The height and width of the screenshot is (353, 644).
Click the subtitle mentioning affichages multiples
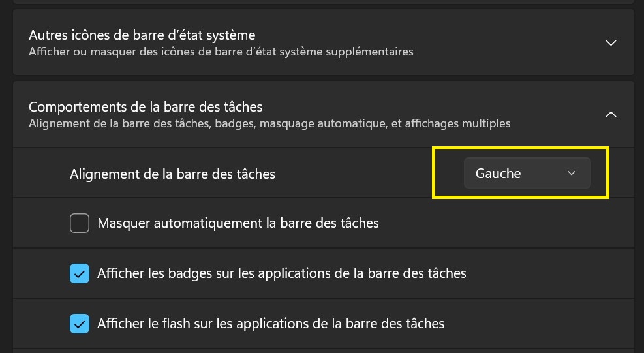tap(269, 123)
